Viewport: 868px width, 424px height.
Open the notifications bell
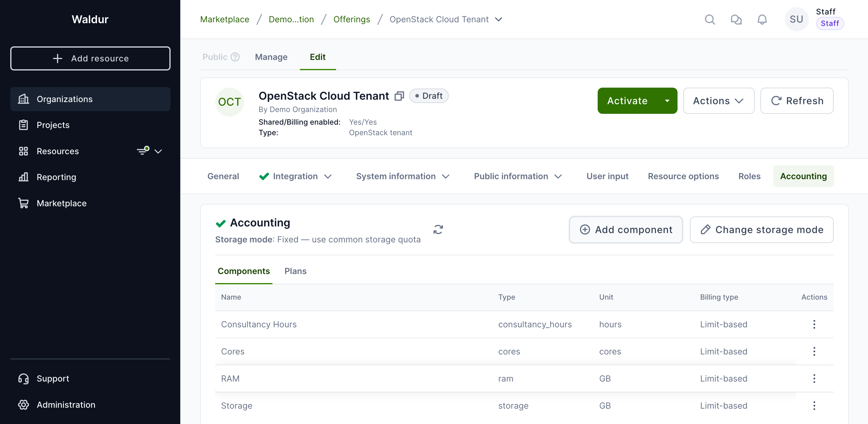coord(762,20)
